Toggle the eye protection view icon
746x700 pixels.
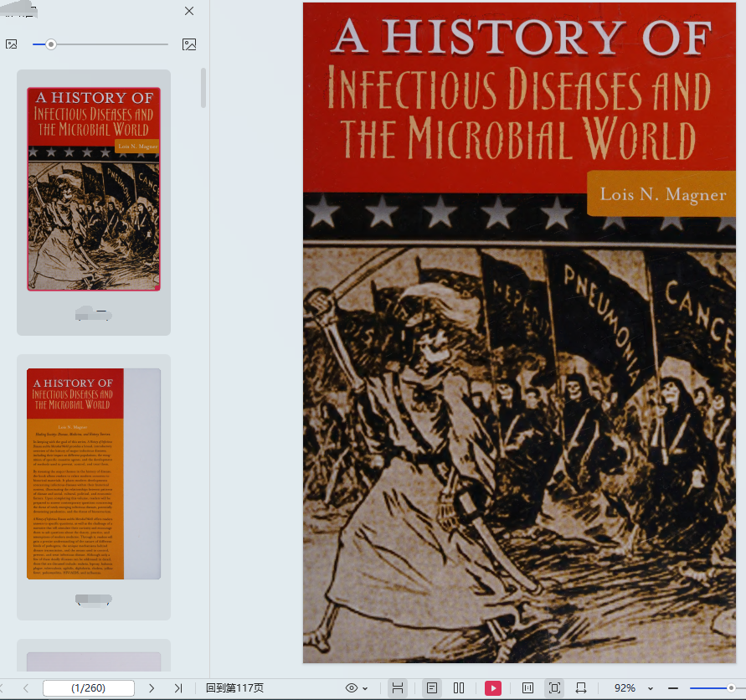click(352, 688)
